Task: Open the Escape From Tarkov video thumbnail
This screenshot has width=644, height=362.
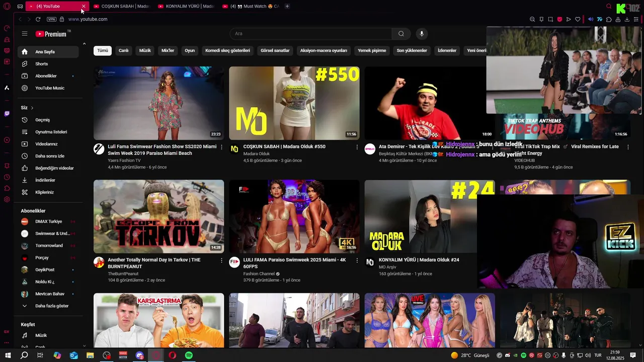Action: click(x=158, y=216)
